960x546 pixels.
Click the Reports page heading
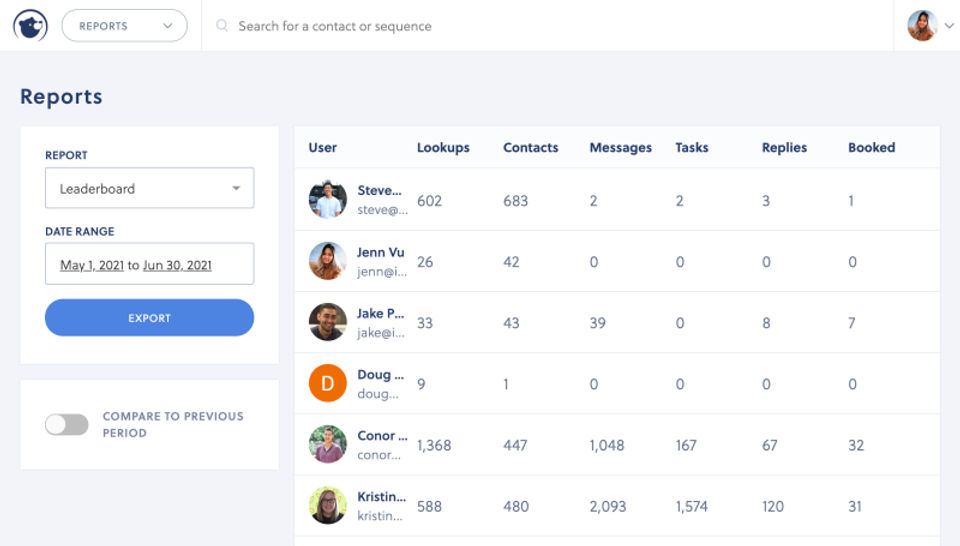[x=61, y=97]
